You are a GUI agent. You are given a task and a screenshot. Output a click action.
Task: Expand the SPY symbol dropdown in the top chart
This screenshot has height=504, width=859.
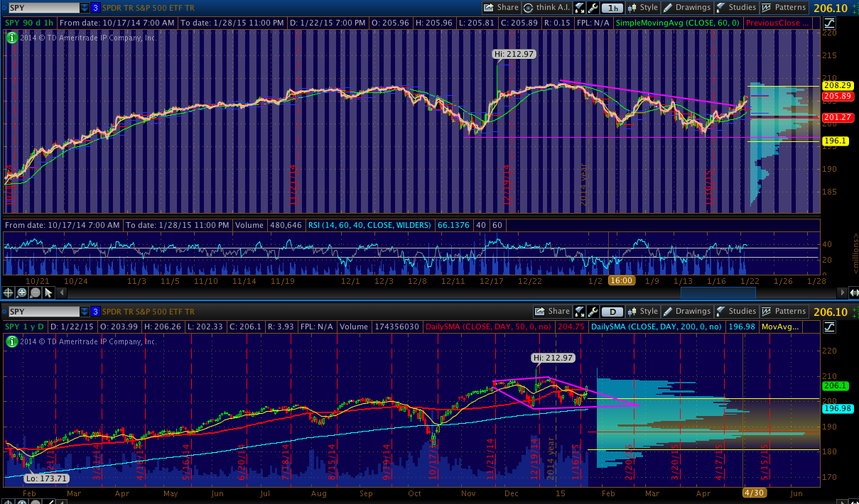pyautogui.click(x=85, y=8)
